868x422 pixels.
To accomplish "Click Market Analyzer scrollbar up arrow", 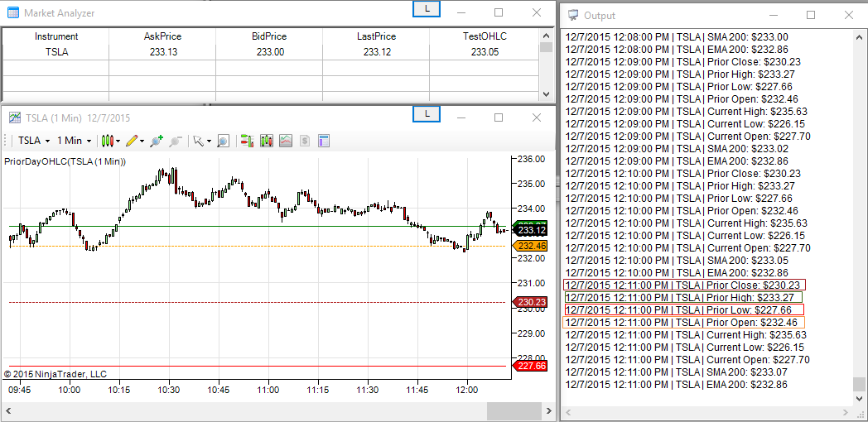I will pyautogui.click(x=547, y=35).
